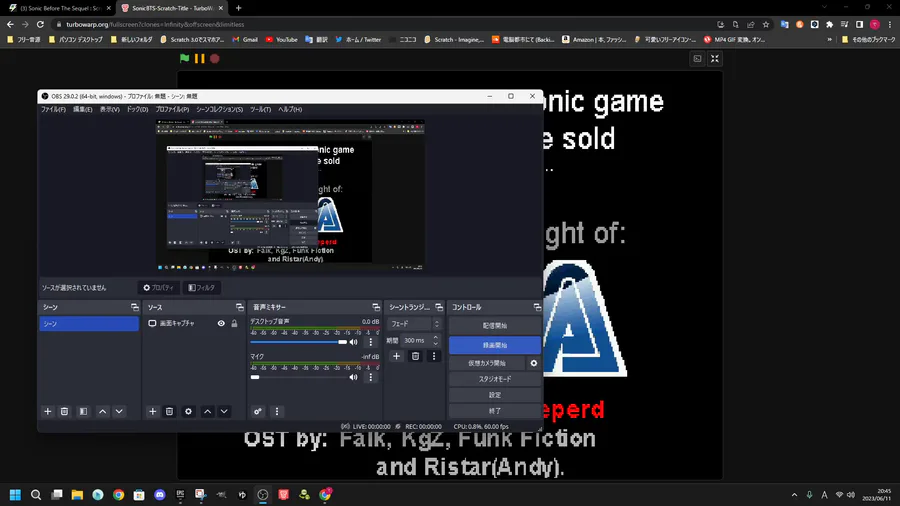The image size is (900, 506).
Task: Add a new scene in OBS
Action: (x=48, y=411)
